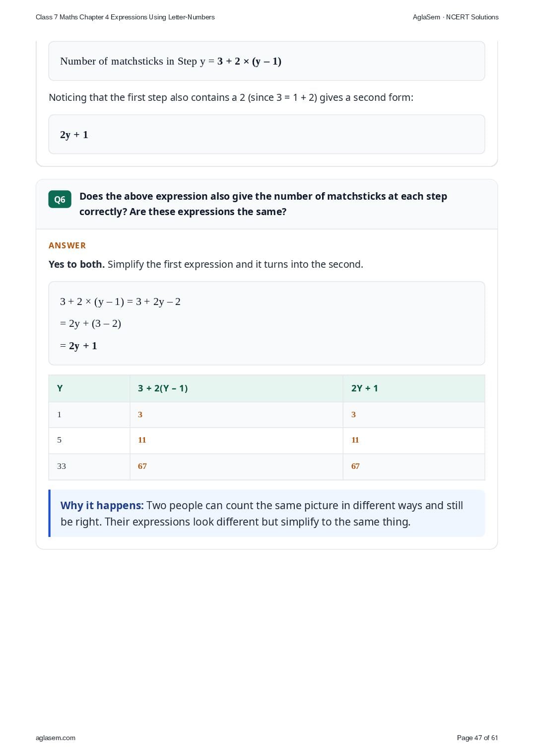Click Y value 5 in the table
Screen dimensions: 534x756
(60, 440)
